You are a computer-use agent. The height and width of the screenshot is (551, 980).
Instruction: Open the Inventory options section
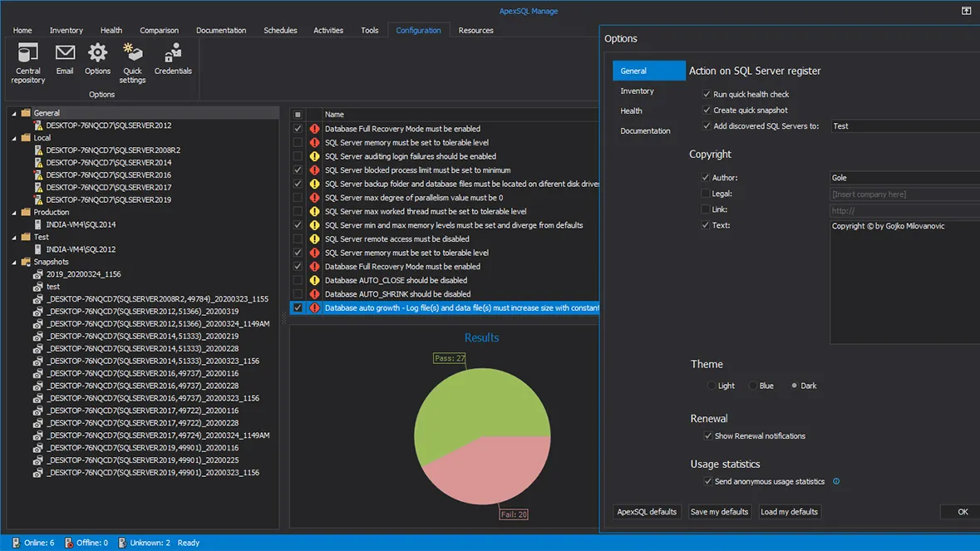point(637,91)
